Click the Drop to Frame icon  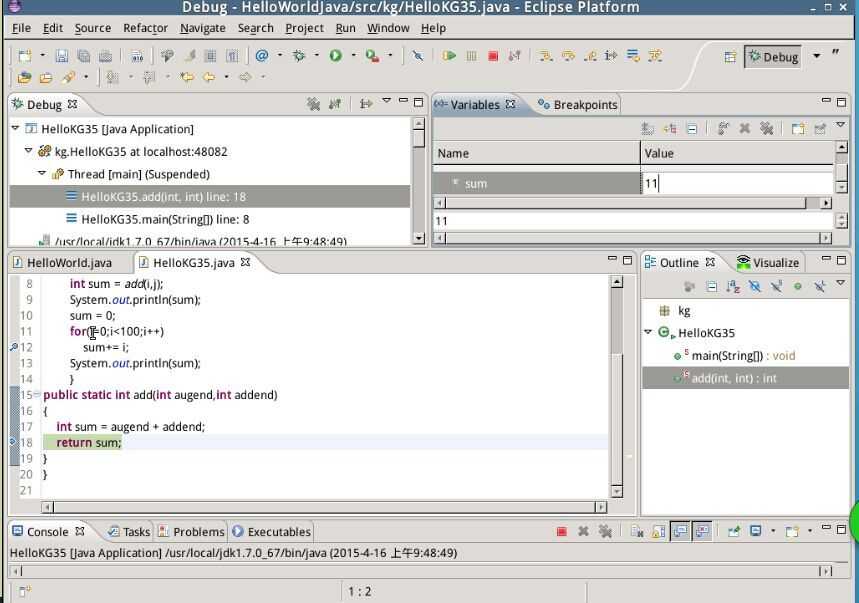[x=633, y=56]
